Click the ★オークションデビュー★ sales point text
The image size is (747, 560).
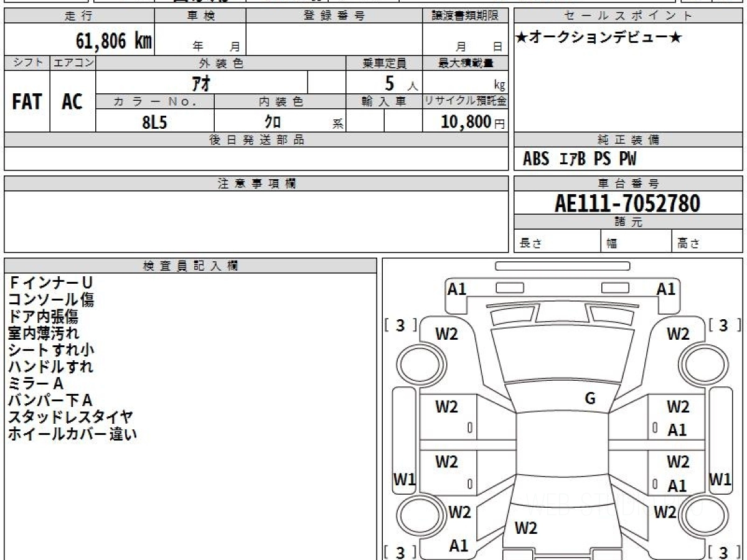(x=599, y=38)
